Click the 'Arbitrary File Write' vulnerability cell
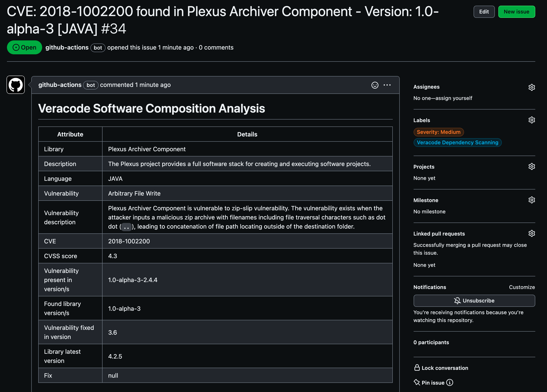The width and height of the screenshot is (547, 392). [x=247, y=193]
